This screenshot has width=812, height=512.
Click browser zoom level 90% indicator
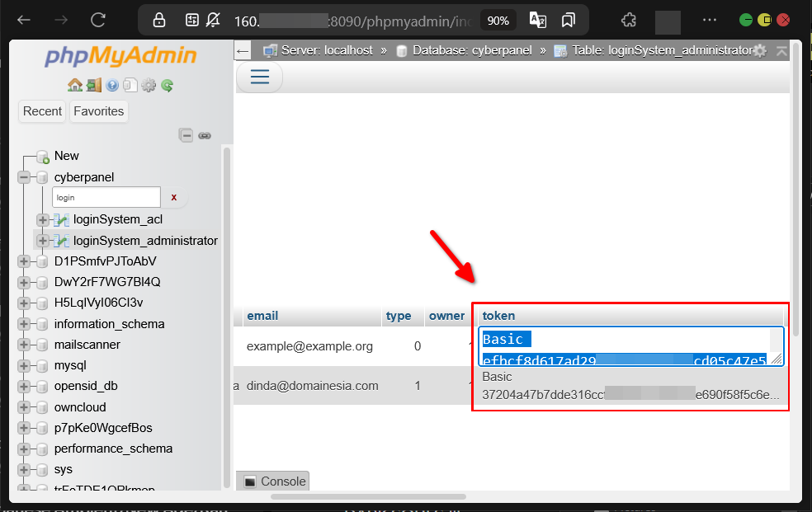click(x=498, y=21)
